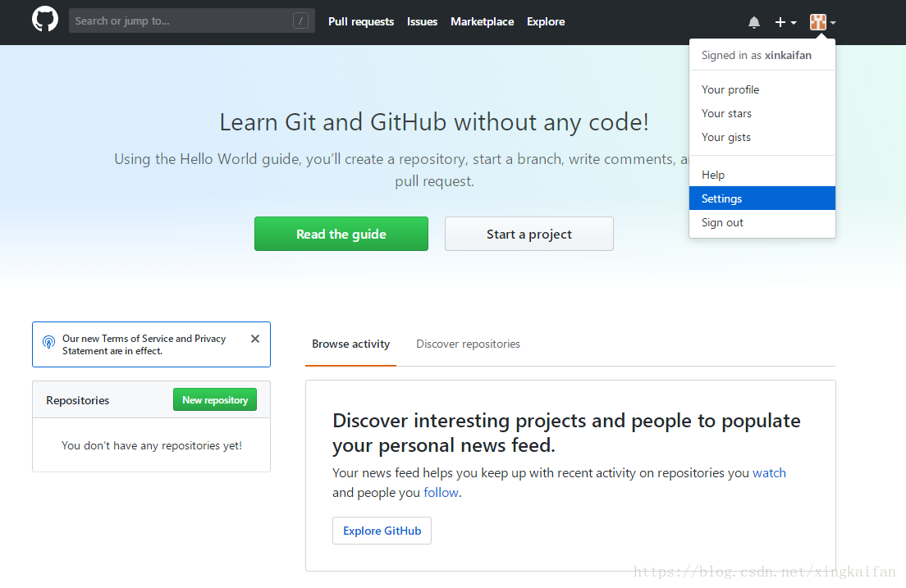Viewport: 906px width, 588px height.
Task: Open the notifications bell icon
Action: 753,22
